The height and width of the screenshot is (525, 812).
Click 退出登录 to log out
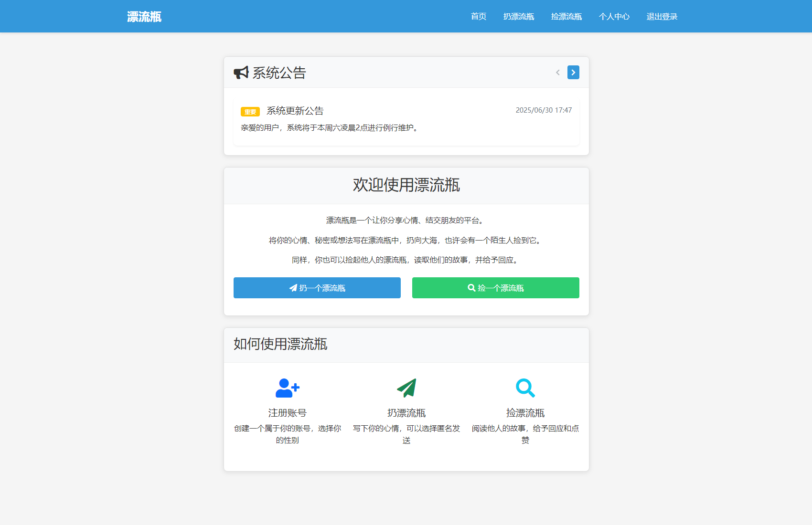[661, 16]
